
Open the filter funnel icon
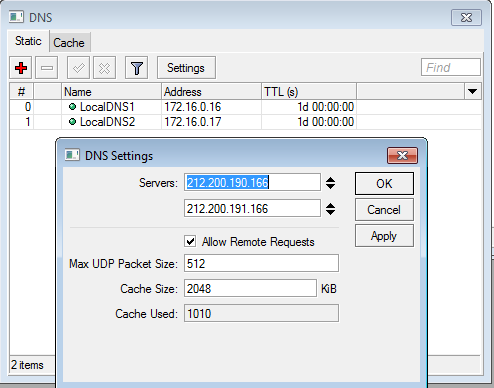click(x=136, y=68)
